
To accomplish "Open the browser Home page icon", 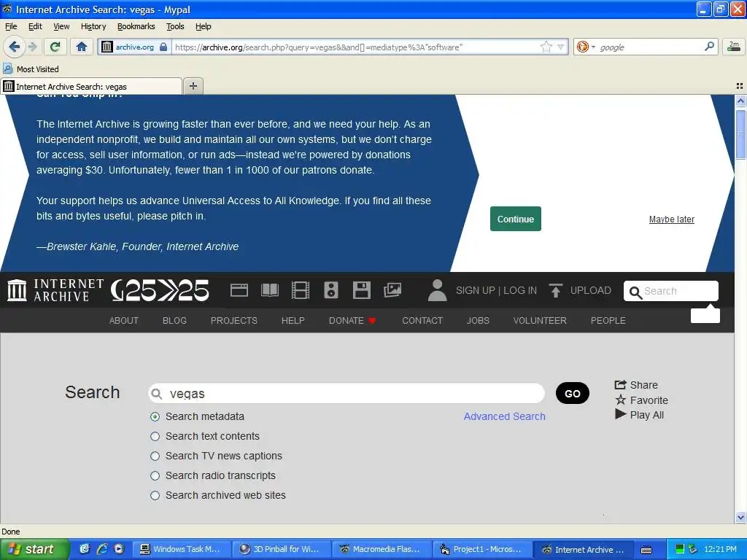I will point(82,47).
